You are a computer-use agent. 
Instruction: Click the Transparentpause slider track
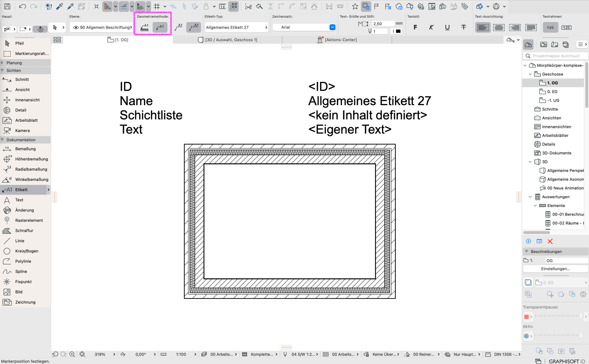coord(559,316)
